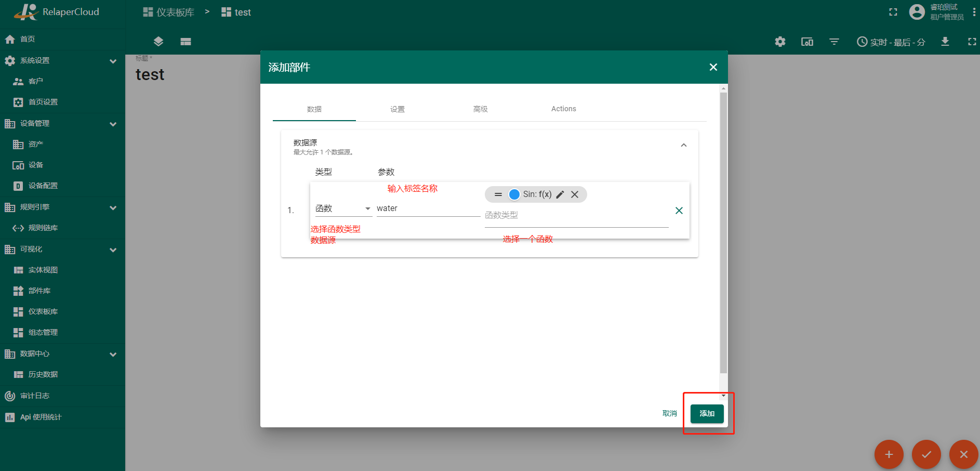Edit the Sin: f(x) data key
The width and height of the screenshot is (980, 471).
560,194
